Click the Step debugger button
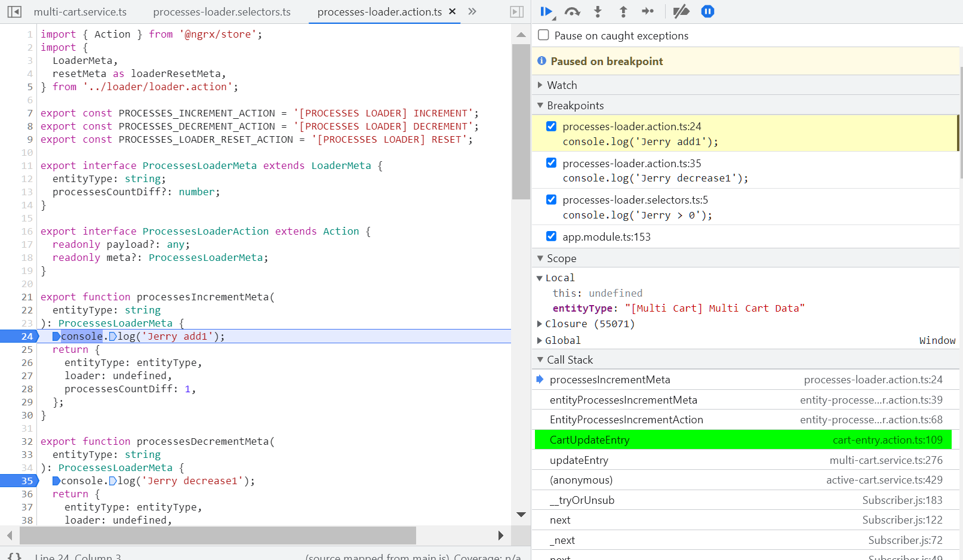Image resolution: width=963 pixels, height=560 pixels. (648, 11)
